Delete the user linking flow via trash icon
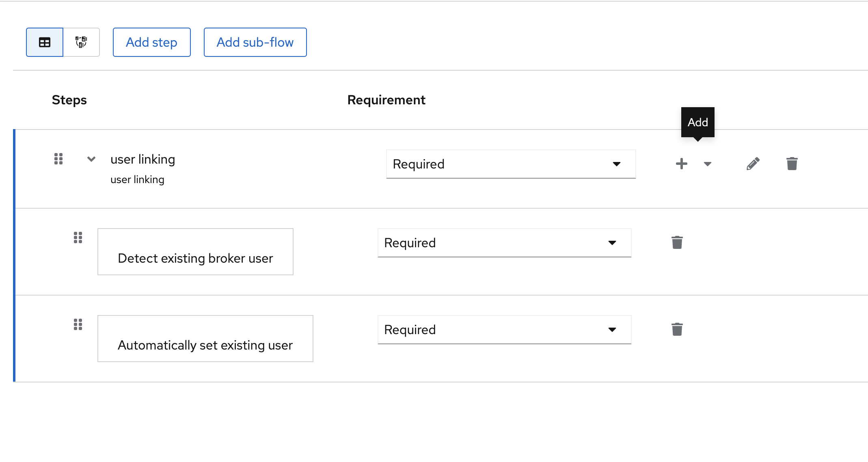This screenshot has width=868, height=462. (x=792, y=164)
